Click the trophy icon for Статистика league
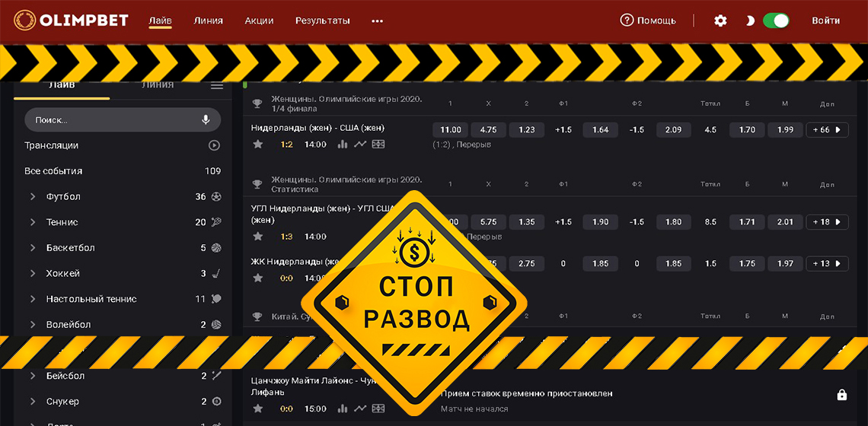The image size is (868, 426). point(257,184)
